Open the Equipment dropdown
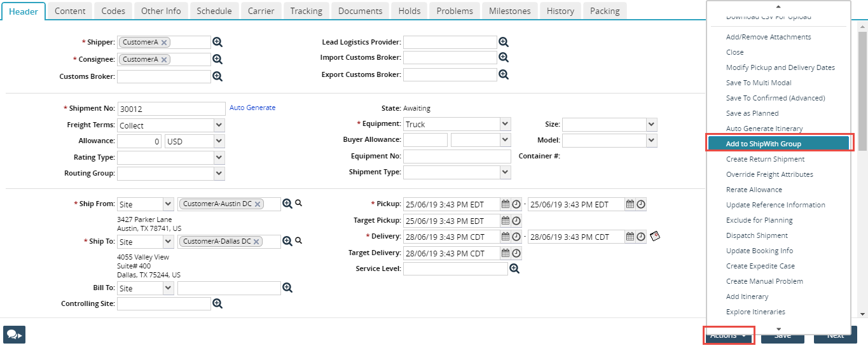Screen dimensions: 868x348 click(x=505, y=124)
